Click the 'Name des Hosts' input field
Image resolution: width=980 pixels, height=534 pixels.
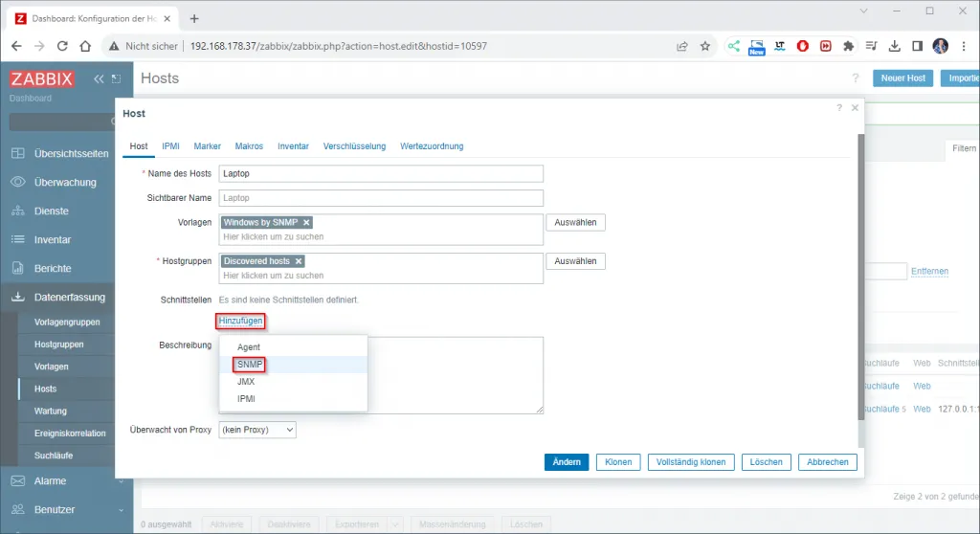tap(380, 173)
